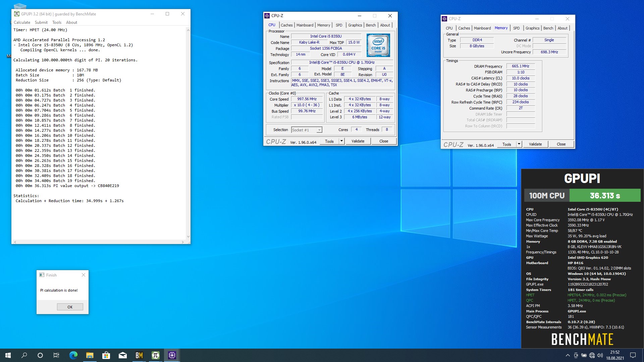Screen dimensions: 644x362
Task: Open Mail app from taskbar
Action: tap(122, 355)
